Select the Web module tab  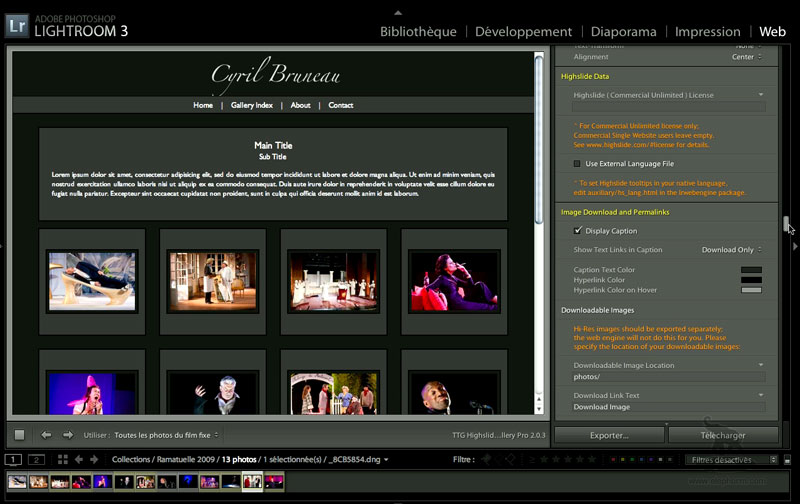(772, 32)
